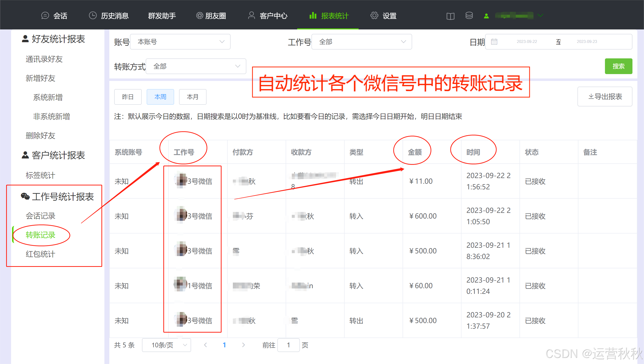
Task: Click the 会话 chat bubble icon
Action: coord(45,15)
